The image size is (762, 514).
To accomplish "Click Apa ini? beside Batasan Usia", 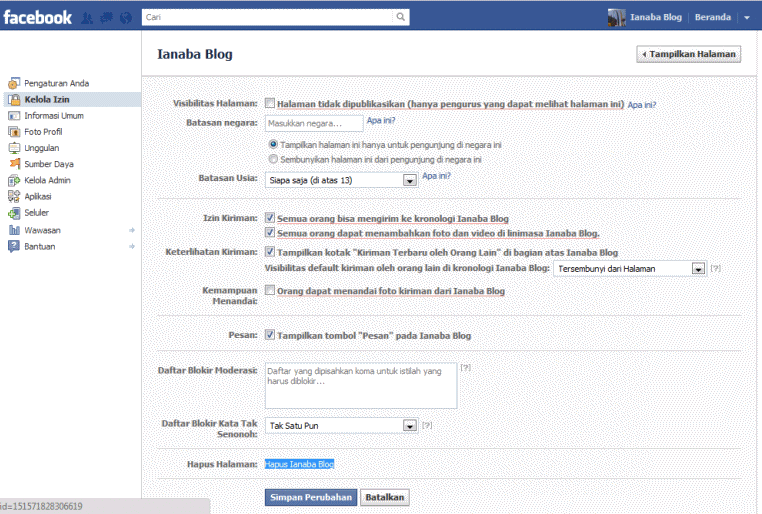I will click(x=436, y=176).
